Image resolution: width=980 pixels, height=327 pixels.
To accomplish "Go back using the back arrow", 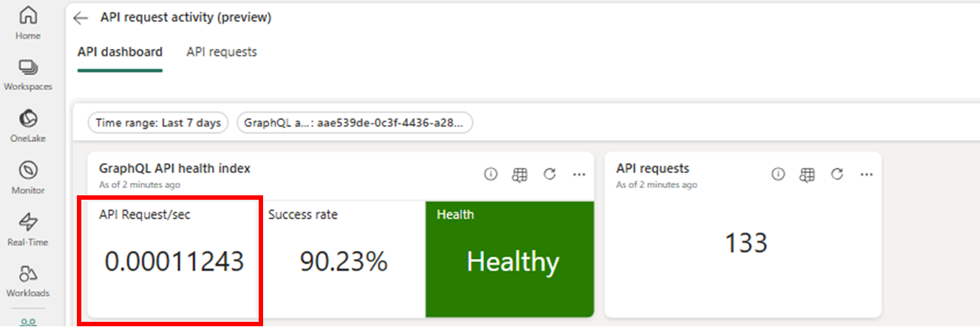I will tap(81, 18).
